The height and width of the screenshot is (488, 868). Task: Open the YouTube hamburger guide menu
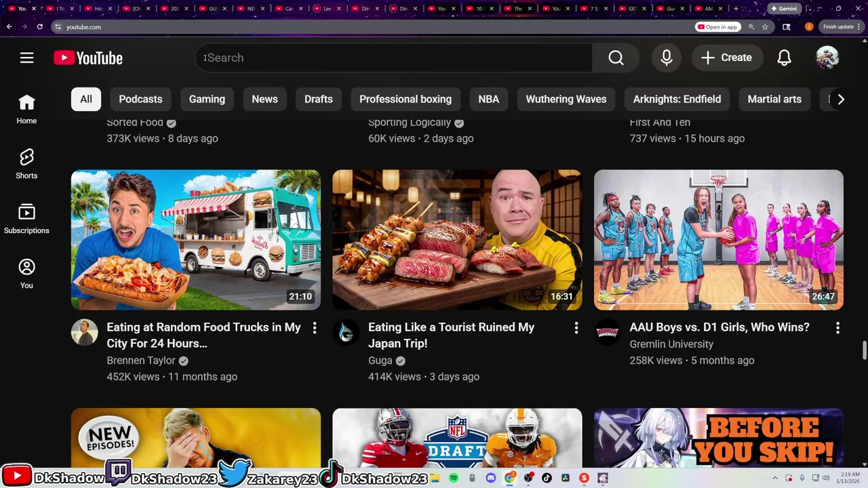coord(26,58)
